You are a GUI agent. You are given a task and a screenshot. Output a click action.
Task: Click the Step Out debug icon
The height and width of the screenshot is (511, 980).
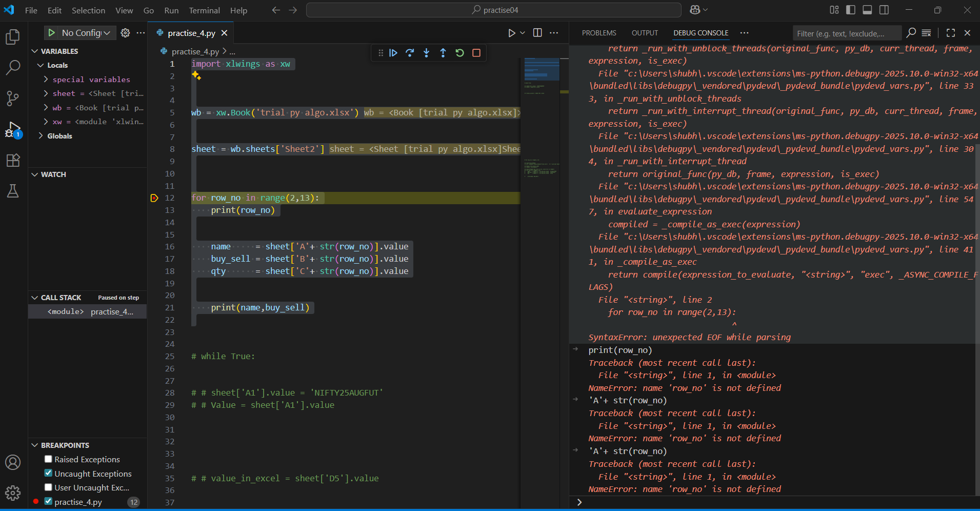(443, 53)
